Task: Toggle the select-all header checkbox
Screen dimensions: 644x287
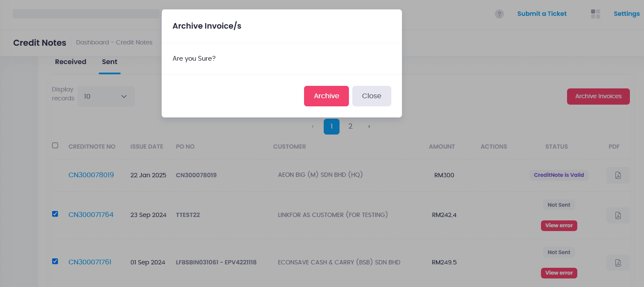Action: pos(55,146)
